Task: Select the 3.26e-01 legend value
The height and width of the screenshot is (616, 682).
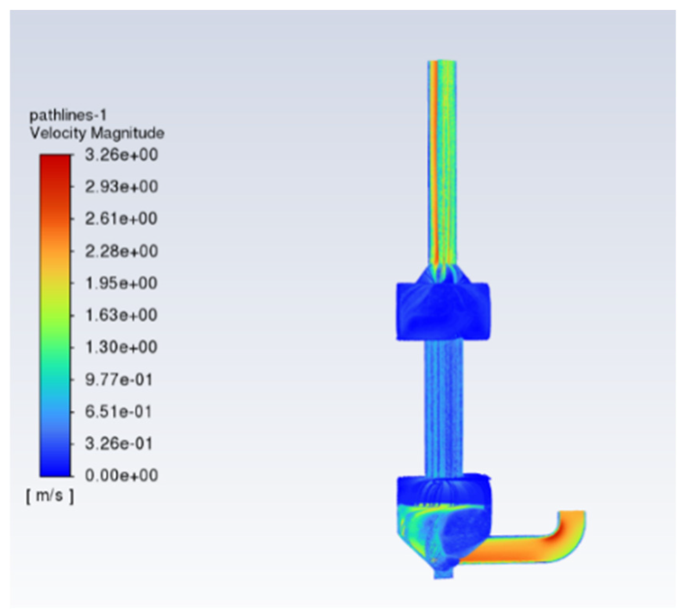Action: 119,444
